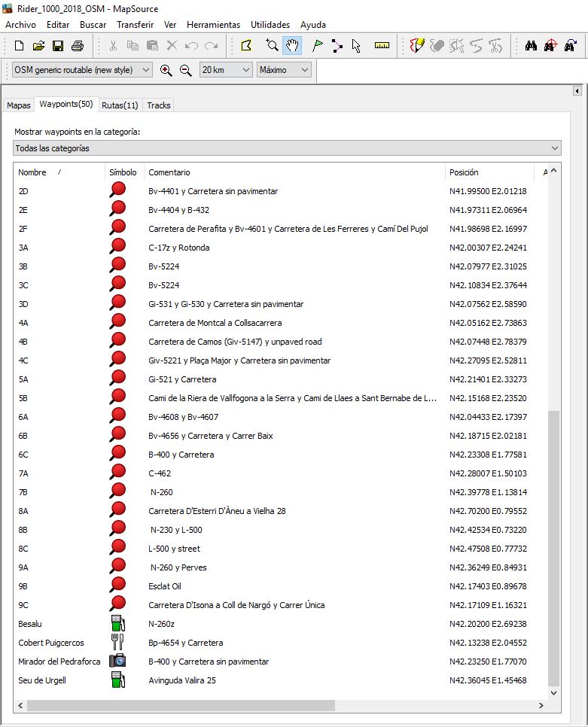This screenshot has width=588, height=727.
Task: Click the Find nearest places target icon
Action: (x=550, y=45)
